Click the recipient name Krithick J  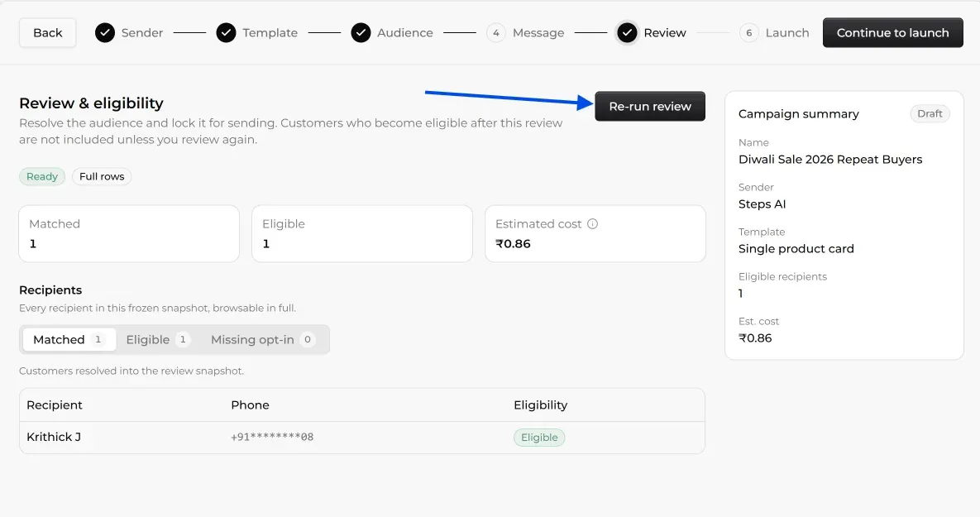(x=54, y=437)
